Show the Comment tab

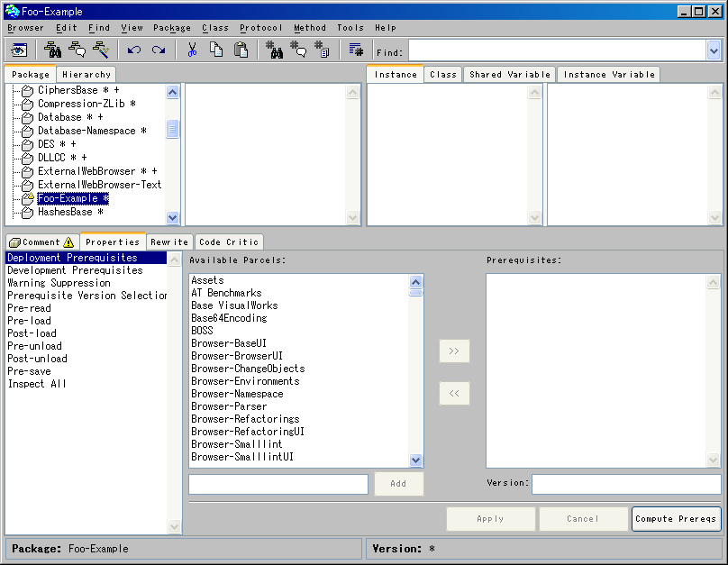[41, 241]
